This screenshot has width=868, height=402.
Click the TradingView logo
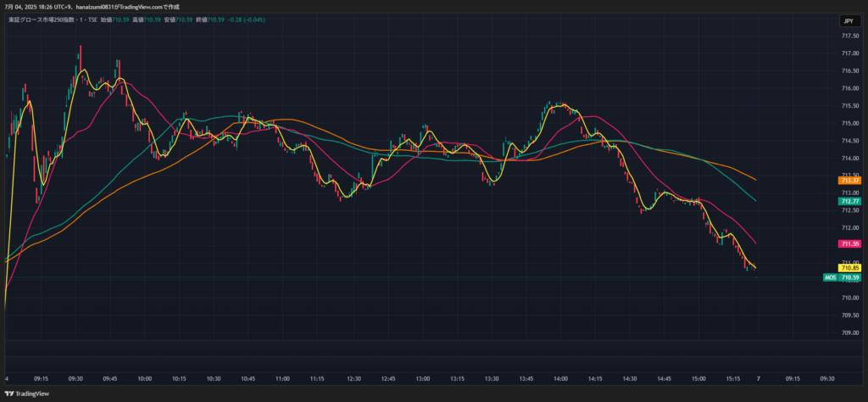coord(27,394)
